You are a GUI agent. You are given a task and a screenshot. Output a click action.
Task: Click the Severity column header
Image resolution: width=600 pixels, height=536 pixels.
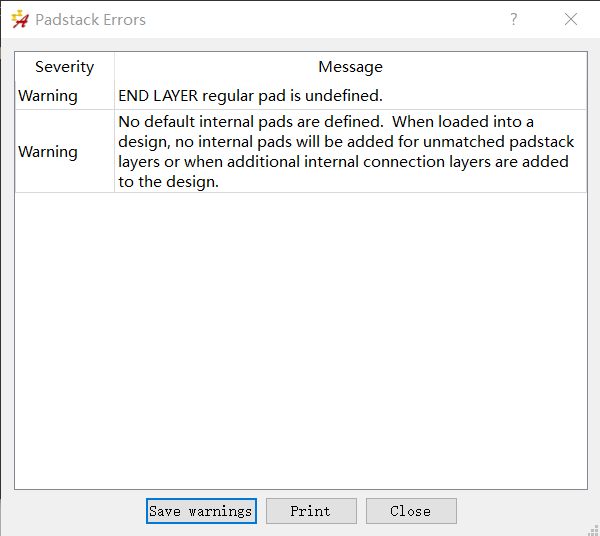point(65,67)
